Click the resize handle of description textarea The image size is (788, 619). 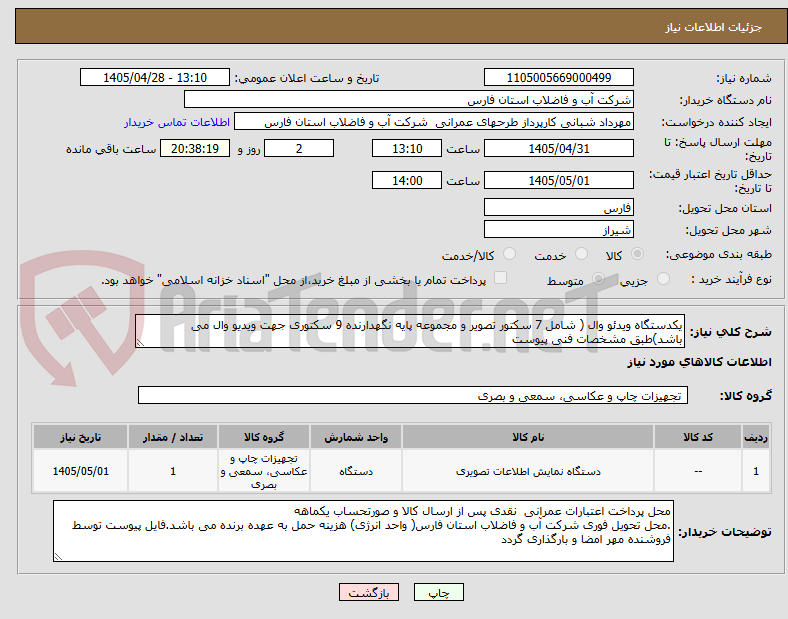coord(140,343)
